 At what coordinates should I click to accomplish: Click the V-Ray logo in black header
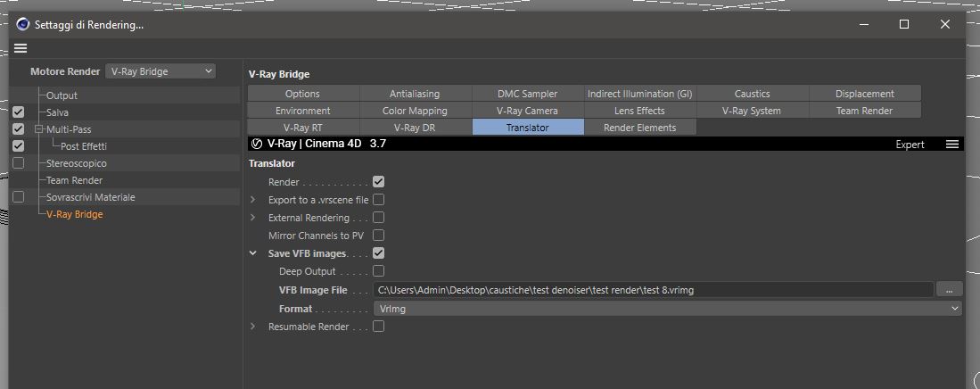click(x=256, y=144)
